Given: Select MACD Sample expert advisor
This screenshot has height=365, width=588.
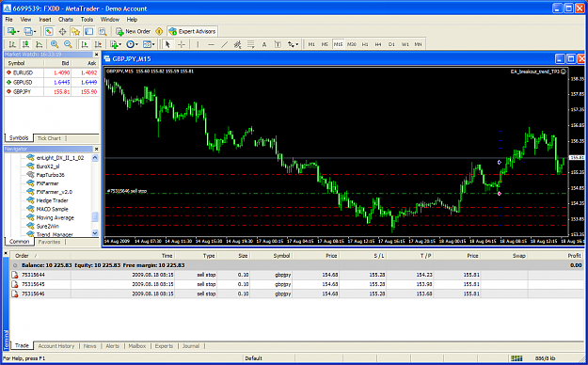Looking at the screenshot, I should pos(52,210).
